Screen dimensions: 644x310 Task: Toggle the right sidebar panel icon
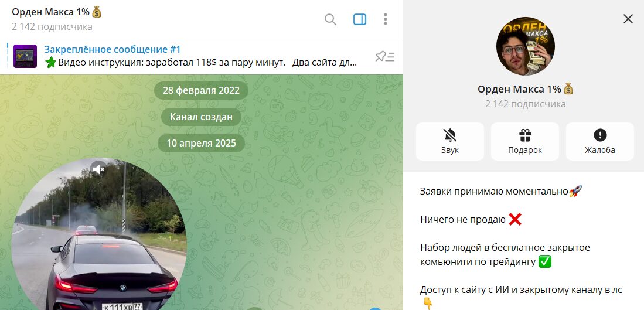tap(360, 19)
